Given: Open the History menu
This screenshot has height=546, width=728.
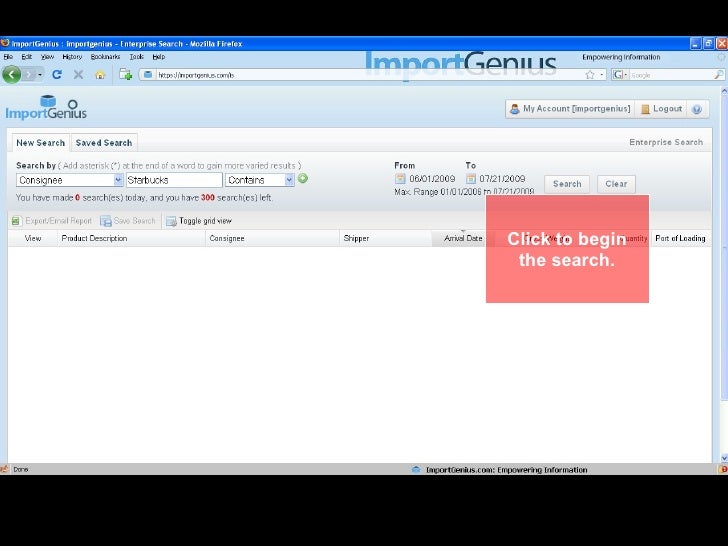Looking at the screenshot, I should (72, 57).
